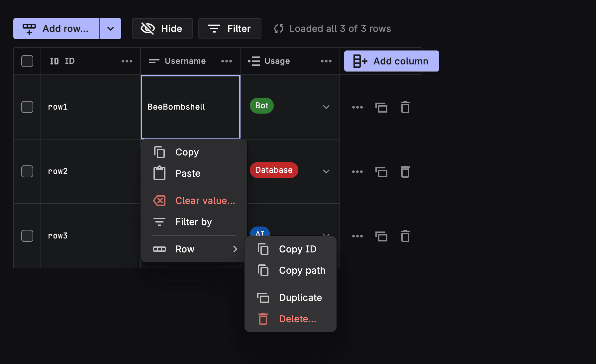Expand the Usage dropdown for row2
Screen dimensions: 596x364
click(x=326, y=171)
